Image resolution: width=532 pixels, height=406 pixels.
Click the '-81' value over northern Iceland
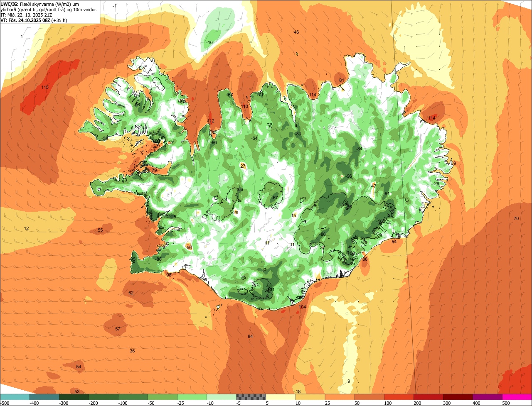click(297, 134)
